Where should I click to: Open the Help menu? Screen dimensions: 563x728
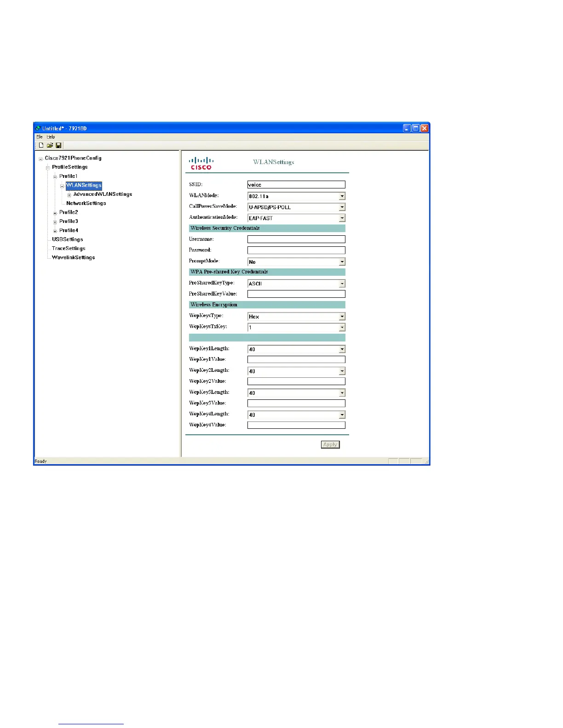click(51, 136)
